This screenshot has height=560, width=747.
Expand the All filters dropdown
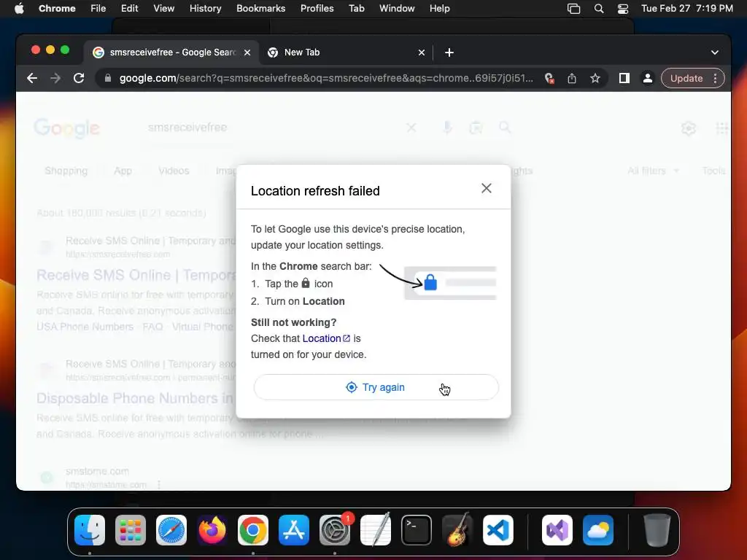tap(653, 171)
